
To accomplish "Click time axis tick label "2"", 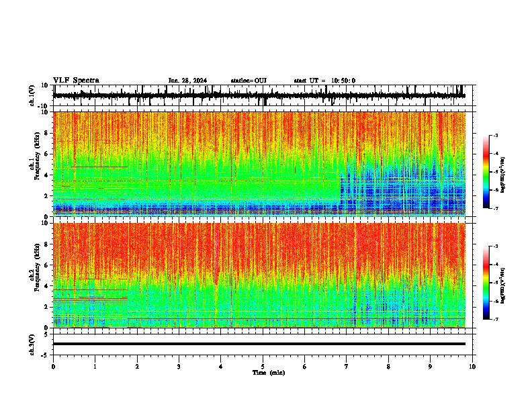I will [137, 367].
